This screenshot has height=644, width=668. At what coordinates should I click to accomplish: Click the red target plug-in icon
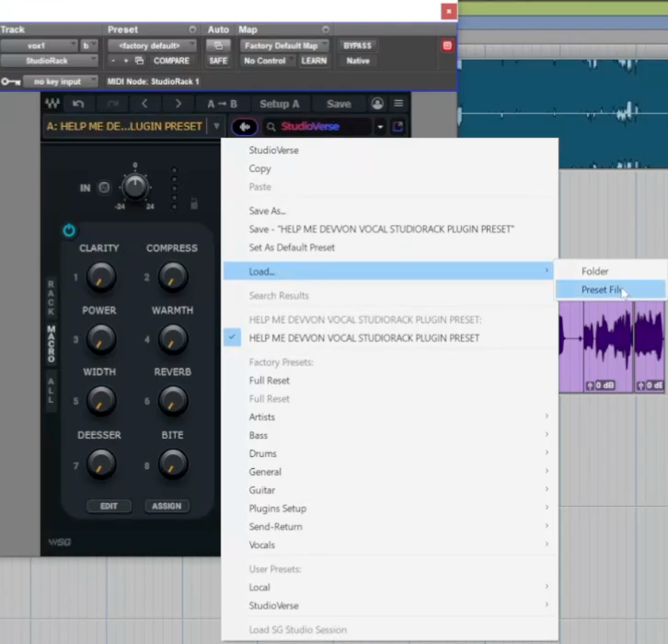click(447, 46)
